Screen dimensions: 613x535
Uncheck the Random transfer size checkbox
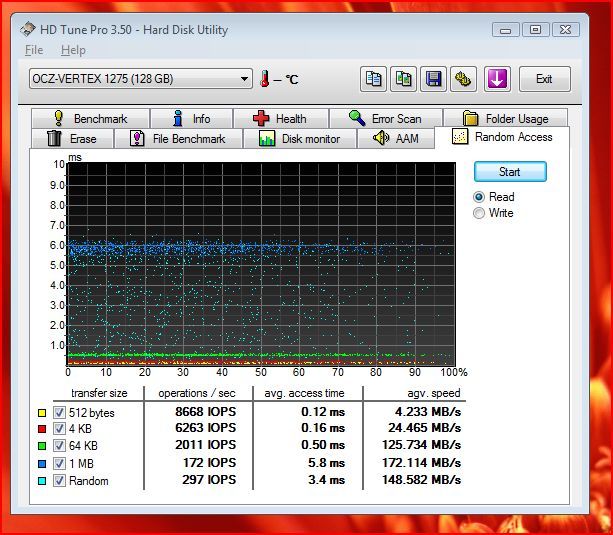59,481
